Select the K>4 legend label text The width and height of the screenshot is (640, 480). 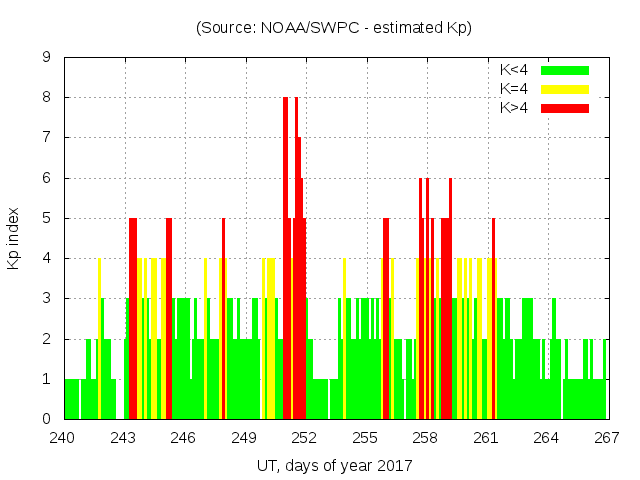click(x=515, y=108)
